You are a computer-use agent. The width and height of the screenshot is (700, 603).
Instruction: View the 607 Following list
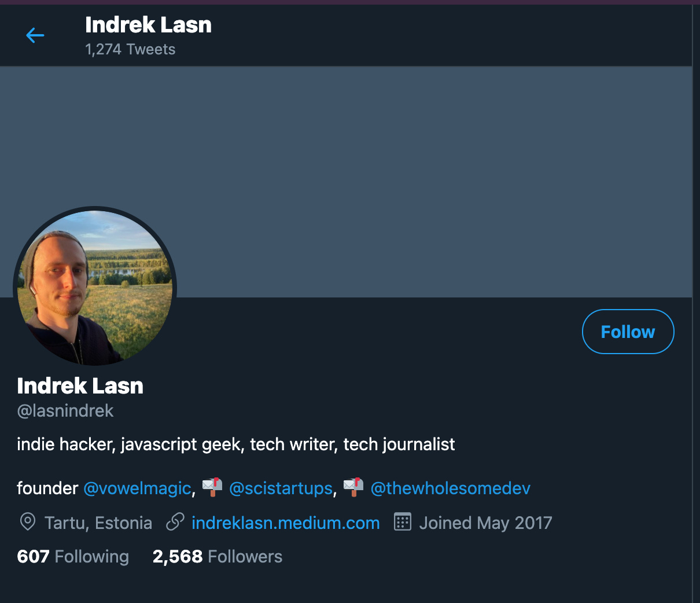[x=73, y=557]
